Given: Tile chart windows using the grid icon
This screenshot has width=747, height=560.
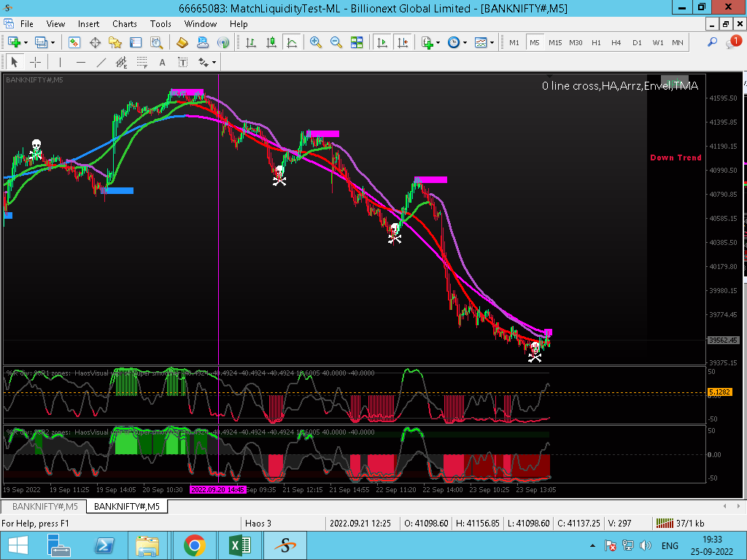Looking at the screenshot, I should point(357,42).
